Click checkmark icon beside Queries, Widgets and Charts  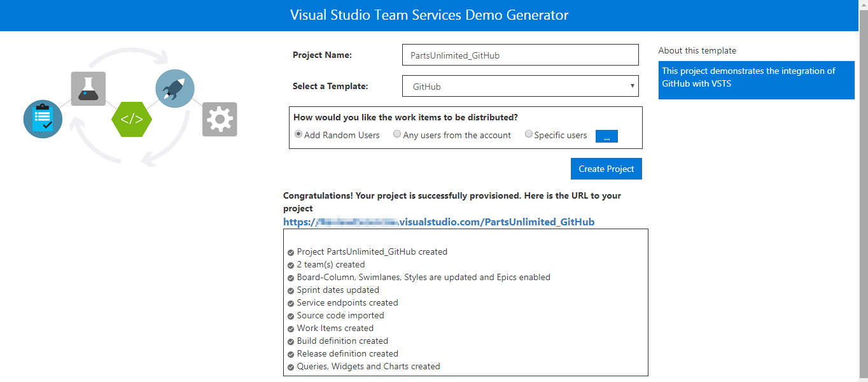coord(291,367)
